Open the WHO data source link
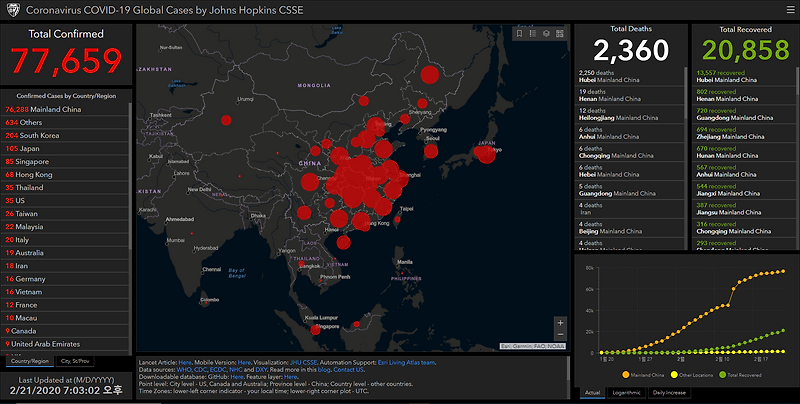The height and width of the screenshot is (404, 800). (183, 370)
